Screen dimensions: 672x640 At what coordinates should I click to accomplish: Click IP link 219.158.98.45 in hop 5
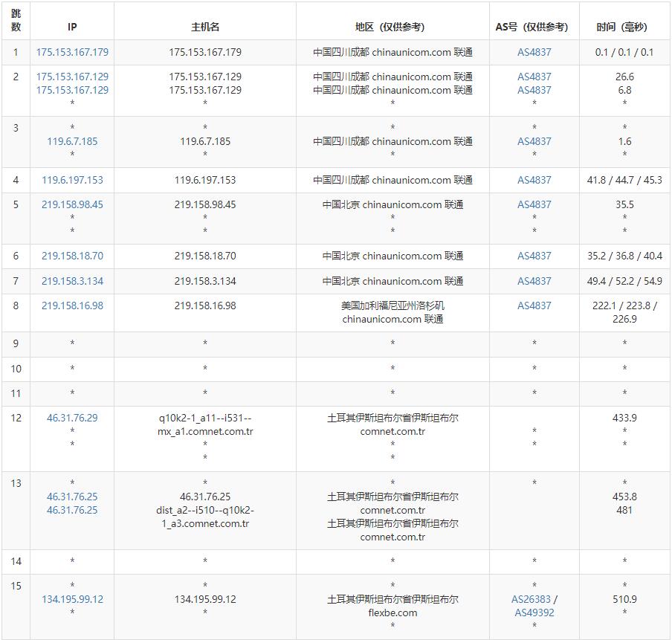coord(72,204)
